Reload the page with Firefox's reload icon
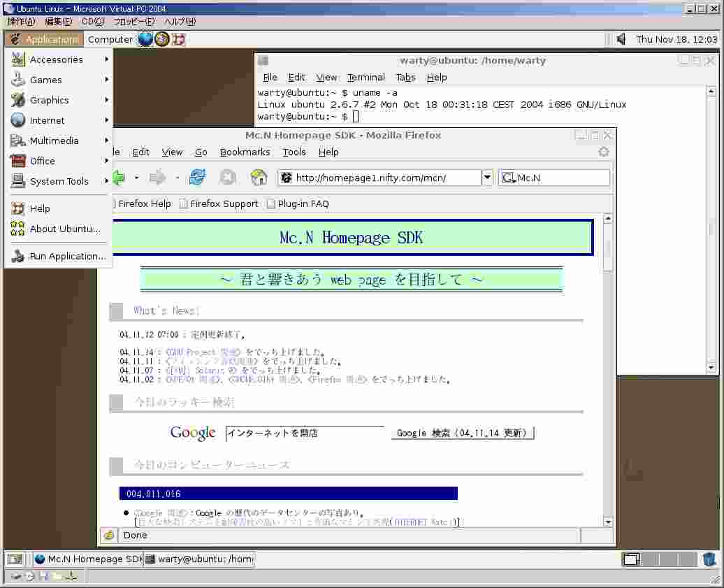The width and height of the screenshot is (724, 588). click(198, 178)
